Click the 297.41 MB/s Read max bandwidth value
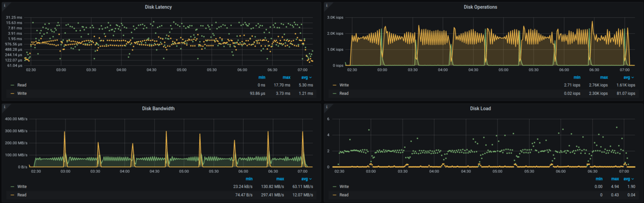The image size is (644, 203). 273,195
